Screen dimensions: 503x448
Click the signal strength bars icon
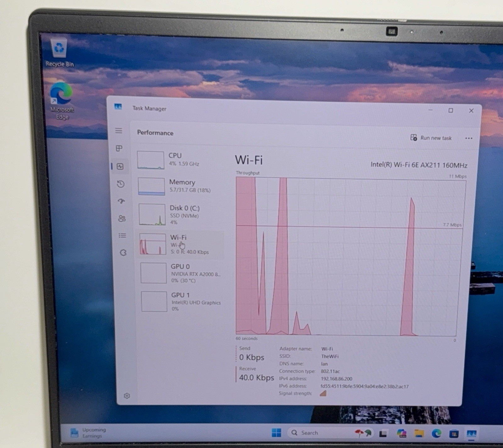(323, 393)
